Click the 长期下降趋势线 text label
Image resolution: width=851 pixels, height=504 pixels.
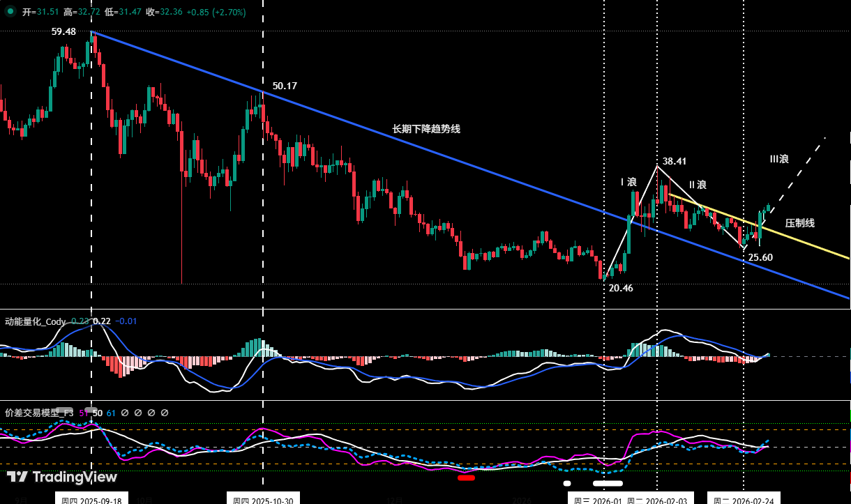pos(428,129)
